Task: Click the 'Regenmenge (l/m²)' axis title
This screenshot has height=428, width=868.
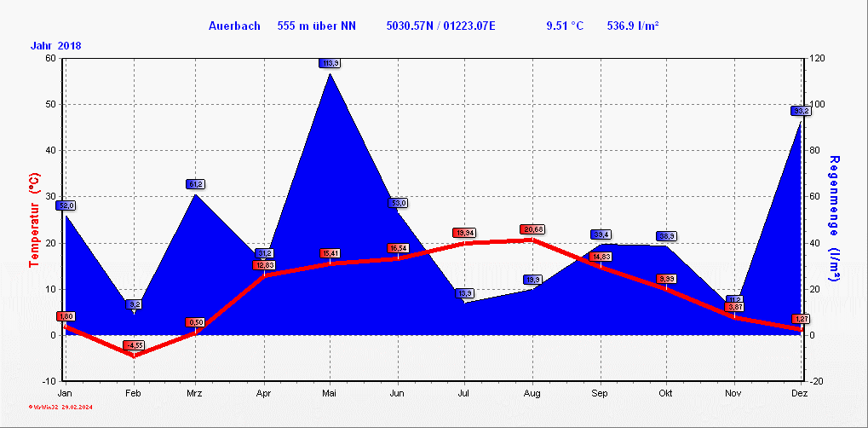Action: 835,219
